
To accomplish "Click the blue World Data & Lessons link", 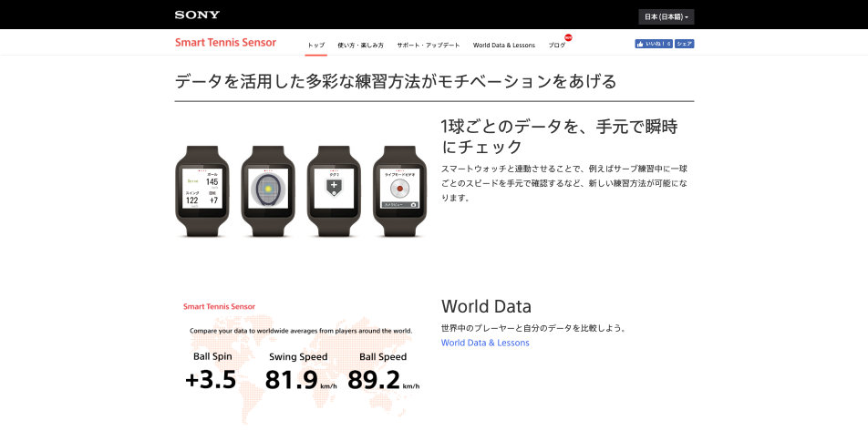I will (485, 343).
